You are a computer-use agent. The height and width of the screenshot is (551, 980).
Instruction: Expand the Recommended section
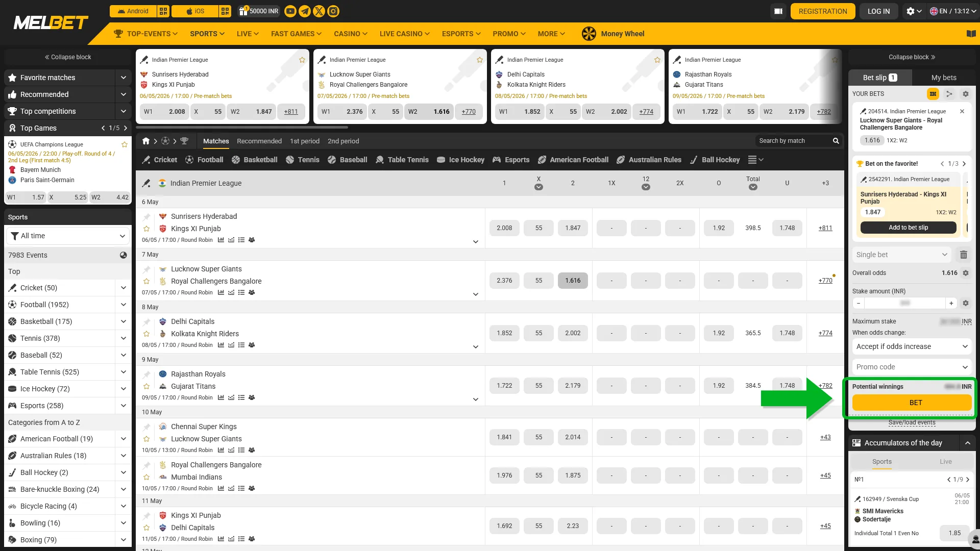(124, 94)
